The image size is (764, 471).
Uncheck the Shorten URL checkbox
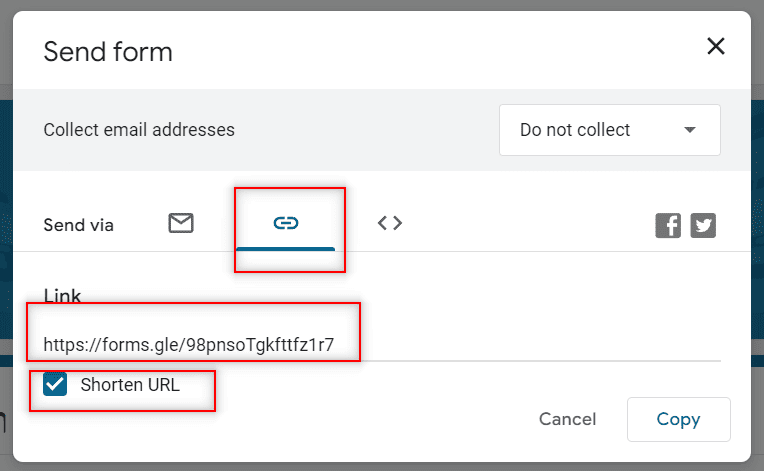(x=55, y=384)
